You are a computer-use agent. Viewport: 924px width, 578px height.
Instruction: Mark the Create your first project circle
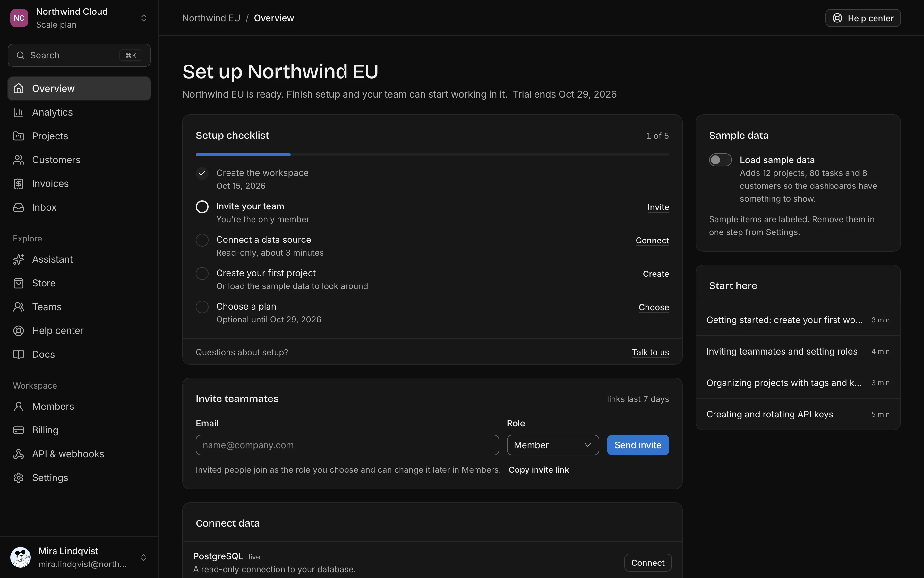(202, 273)
